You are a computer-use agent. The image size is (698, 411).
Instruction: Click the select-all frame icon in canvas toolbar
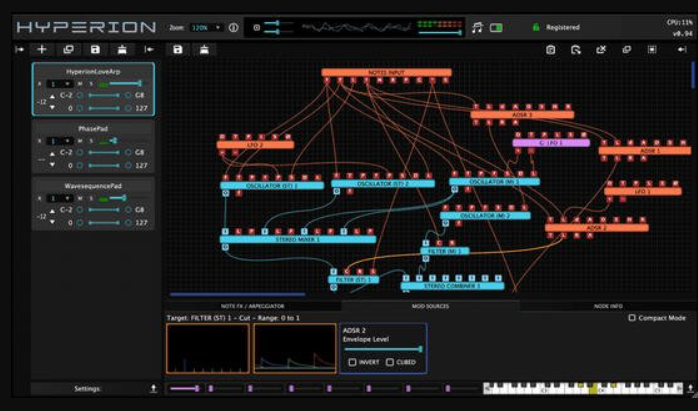click(652, 49)
